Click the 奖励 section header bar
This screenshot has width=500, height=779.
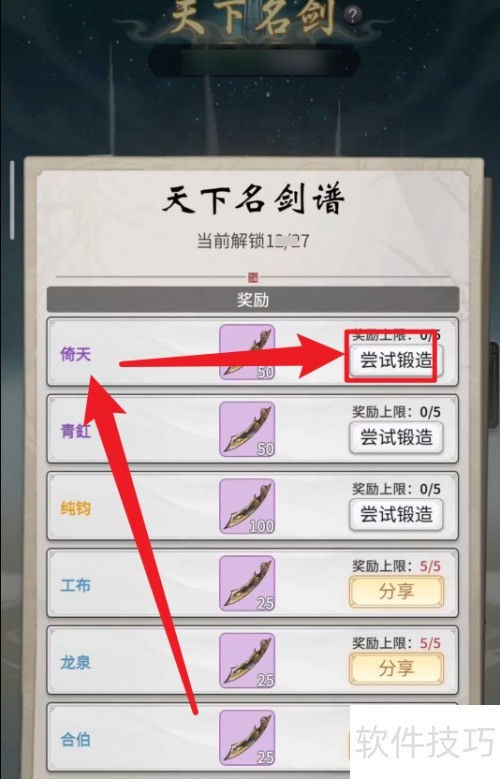pyautogui.click(x=253, y=300)
